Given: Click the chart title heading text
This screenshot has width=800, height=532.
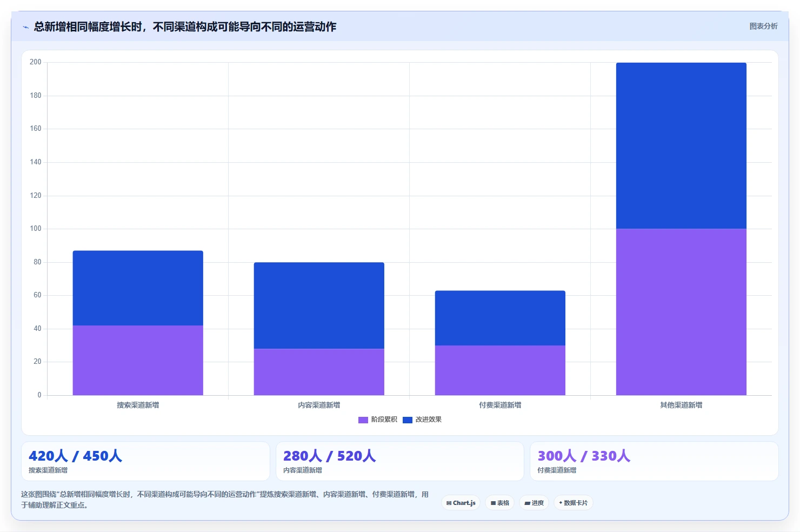Looking at the screenshot, I should [185, 26].
